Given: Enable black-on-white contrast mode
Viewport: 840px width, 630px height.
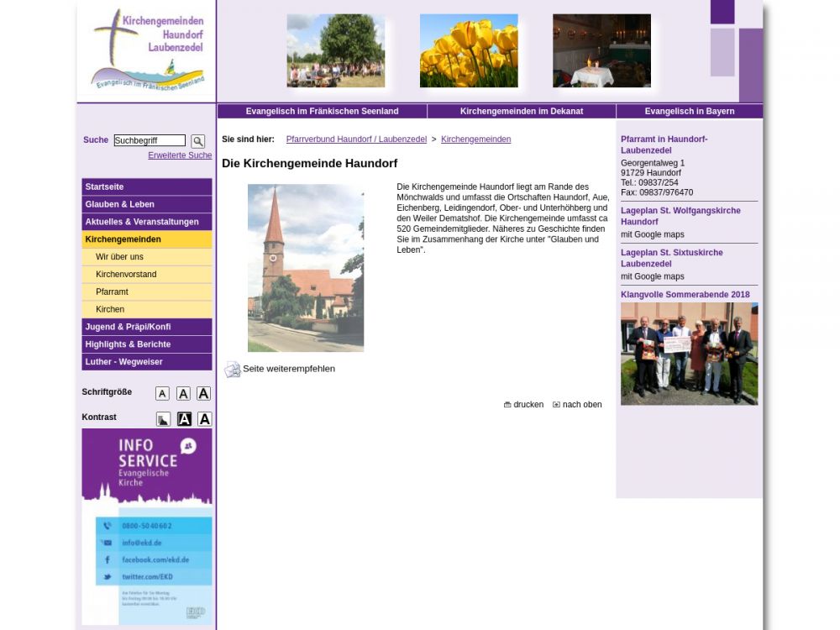Looking at the screenshot, I should pos(204,419).
